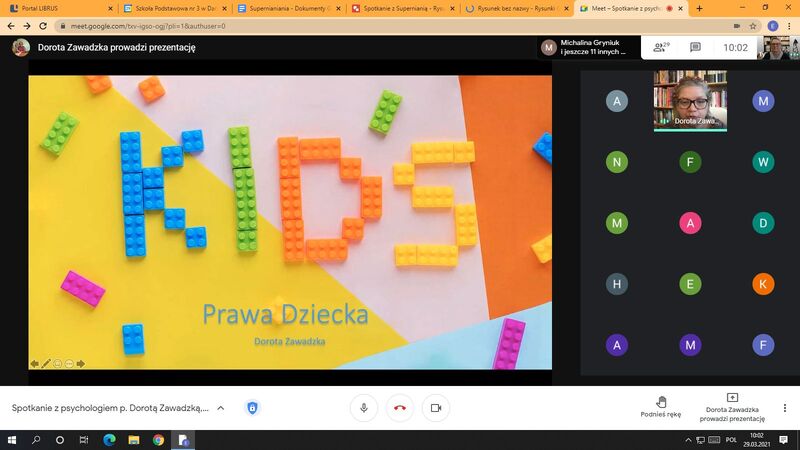This screenshot has height=450, width=800.
Task: Open the participants list icon
Action: [660, 47]
